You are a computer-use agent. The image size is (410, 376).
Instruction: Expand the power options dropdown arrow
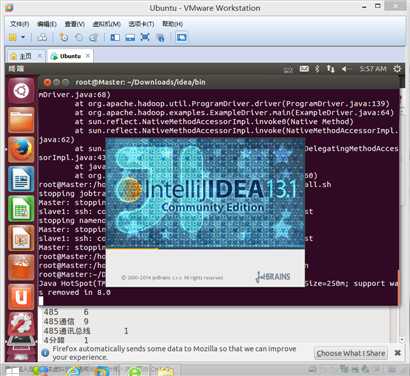pyautogui.click(x=23, y=37)
